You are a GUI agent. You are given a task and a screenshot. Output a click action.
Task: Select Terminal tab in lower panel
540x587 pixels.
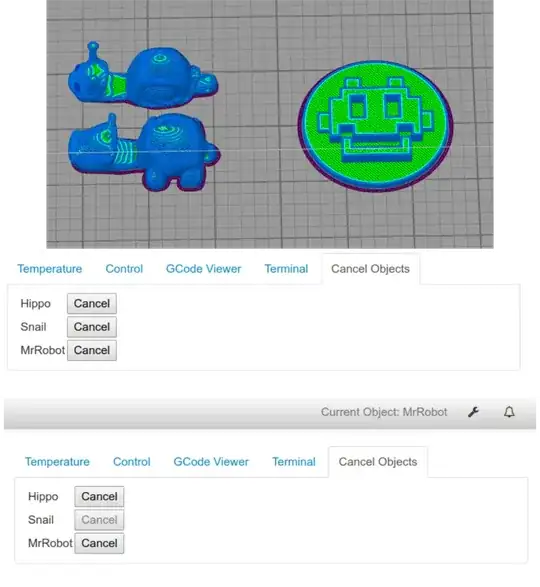[x=294, y=462]
